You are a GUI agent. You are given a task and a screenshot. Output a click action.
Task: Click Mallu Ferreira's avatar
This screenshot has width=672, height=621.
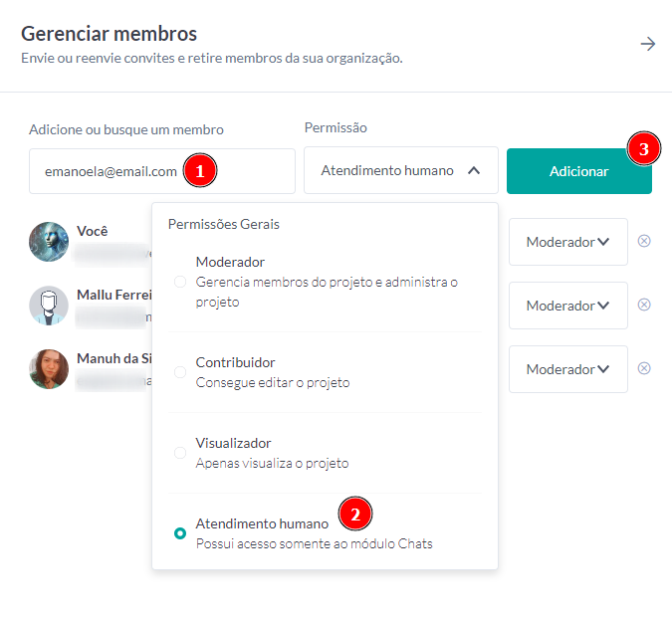[x=49, y=306]
